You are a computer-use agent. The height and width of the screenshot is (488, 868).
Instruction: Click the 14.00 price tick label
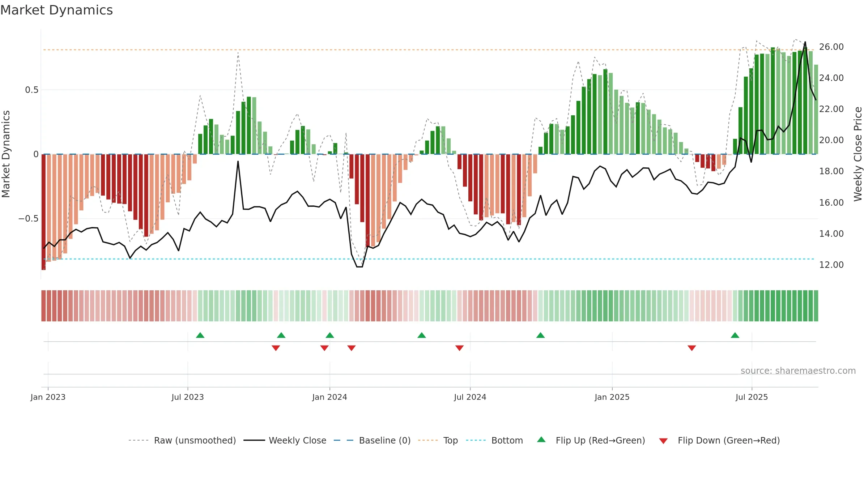point(831,234)
